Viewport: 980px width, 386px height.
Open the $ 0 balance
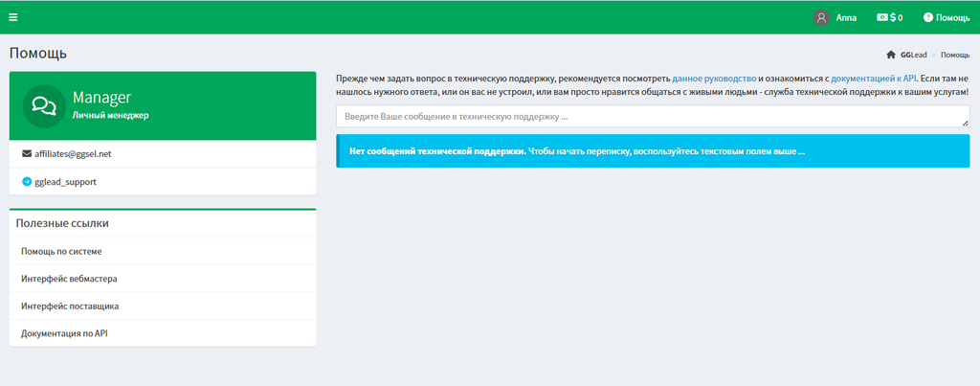[x=890, y=18]
